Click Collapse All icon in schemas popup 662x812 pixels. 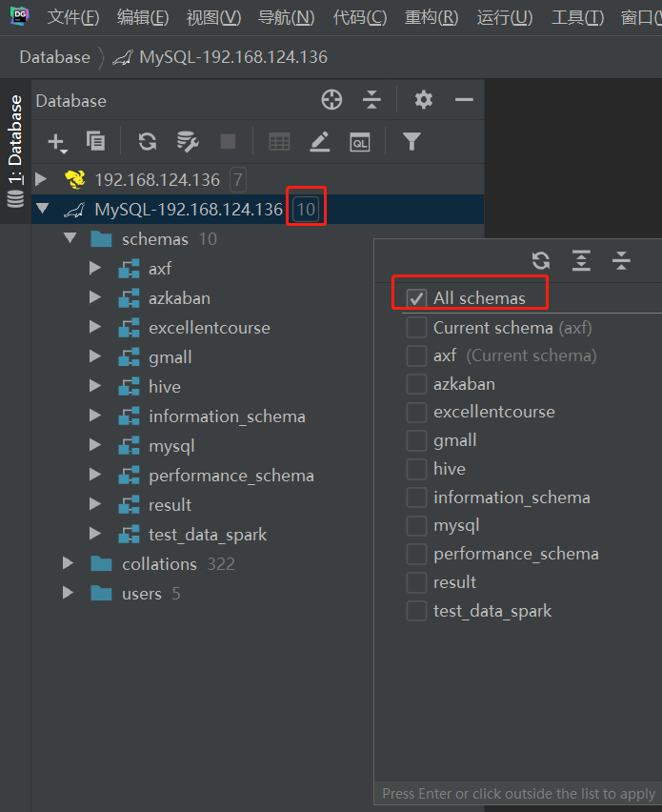621,260
